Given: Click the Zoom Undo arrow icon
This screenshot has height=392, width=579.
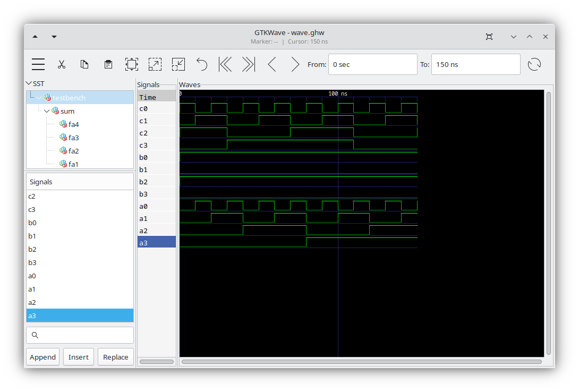Looking at the screenshot, I should tap(201, 64).
